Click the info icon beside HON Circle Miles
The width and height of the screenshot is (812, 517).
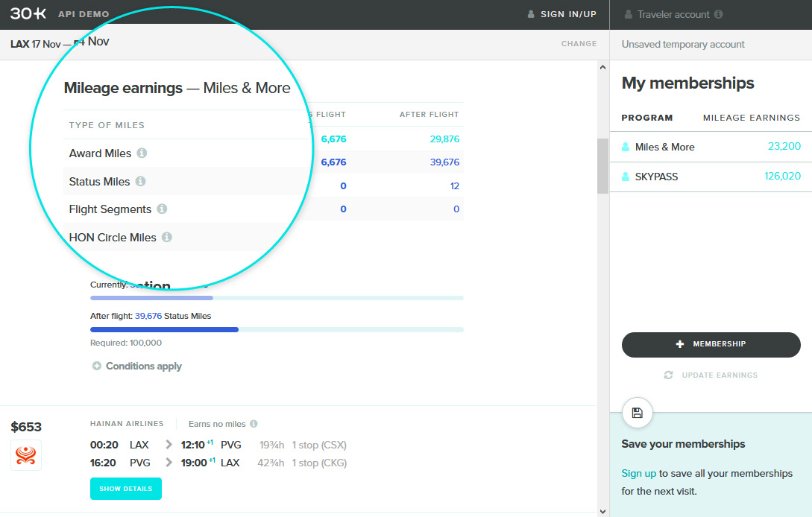167,238
